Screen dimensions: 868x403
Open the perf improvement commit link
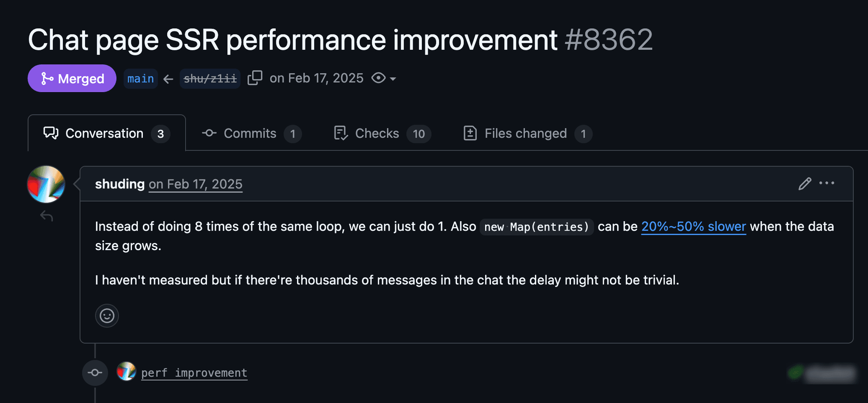click(x=194, y=373)
